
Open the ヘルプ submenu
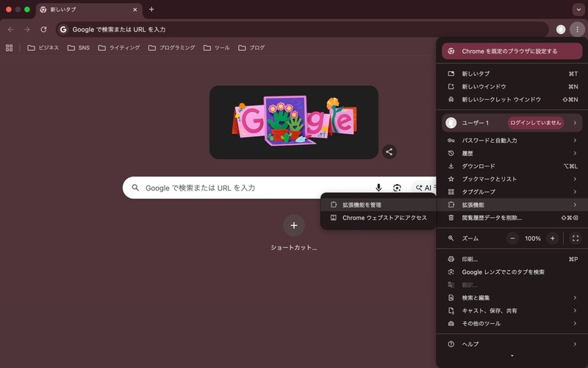[512, 344]
